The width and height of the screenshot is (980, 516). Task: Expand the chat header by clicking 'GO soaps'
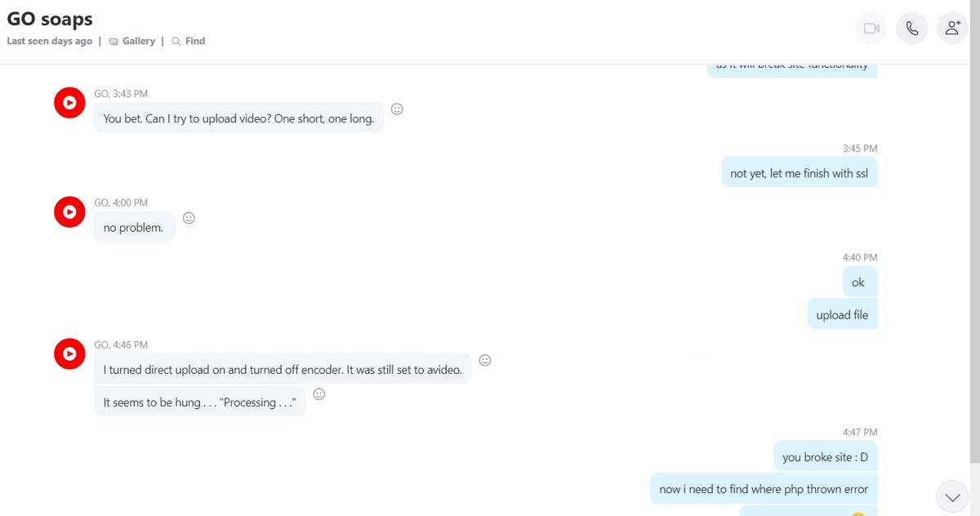click(49, 18)
